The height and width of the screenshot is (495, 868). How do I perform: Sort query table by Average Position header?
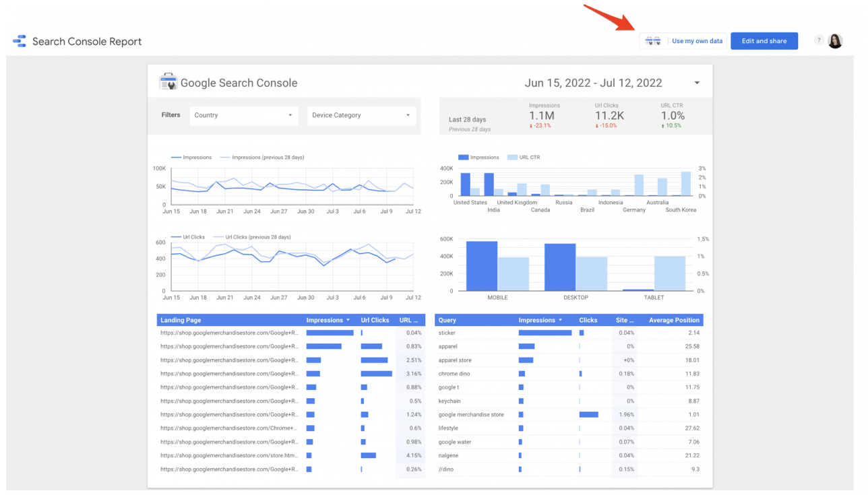673,321
